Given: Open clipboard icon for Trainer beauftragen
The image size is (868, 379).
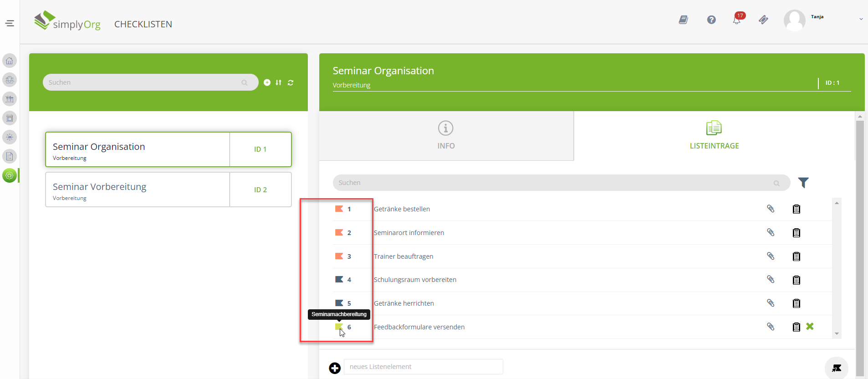Looking at the screenshot, I should coord(796,256).
